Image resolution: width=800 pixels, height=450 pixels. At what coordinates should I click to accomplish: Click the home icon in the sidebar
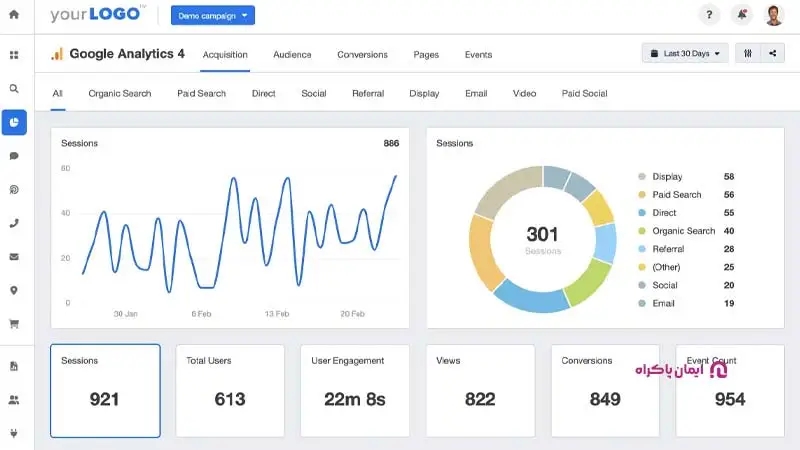pyautogui.click(x=14, y=15)
